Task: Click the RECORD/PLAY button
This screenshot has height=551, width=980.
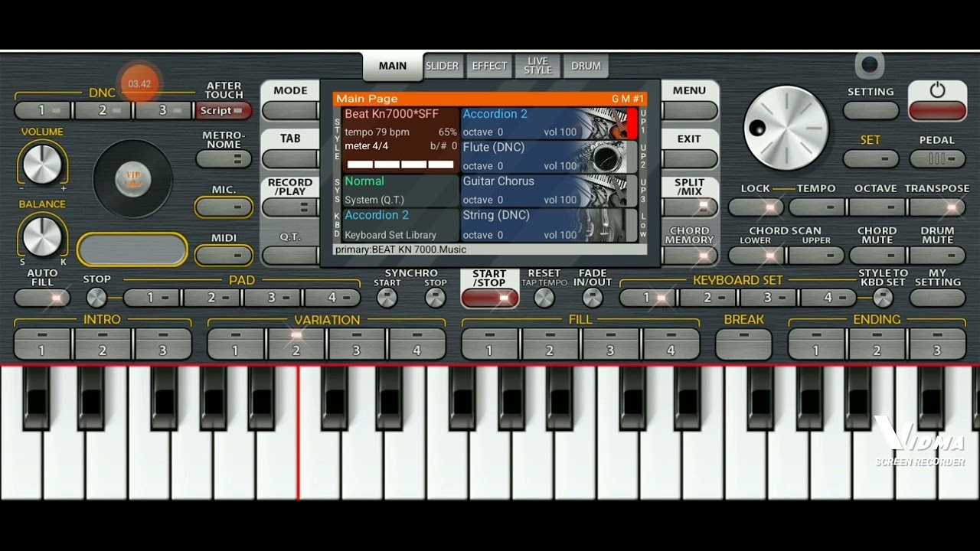Action: click(290, 207)
